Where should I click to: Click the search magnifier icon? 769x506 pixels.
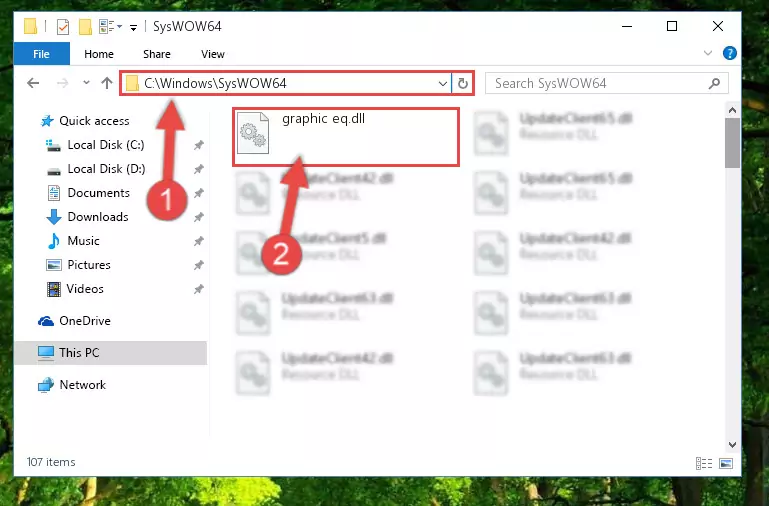pyautogui.click(x=715, y=83)
